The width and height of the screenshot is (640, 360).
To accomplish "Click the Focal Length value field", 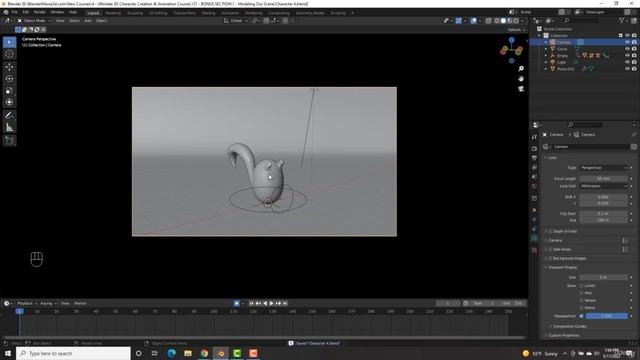I will point(604,179).
